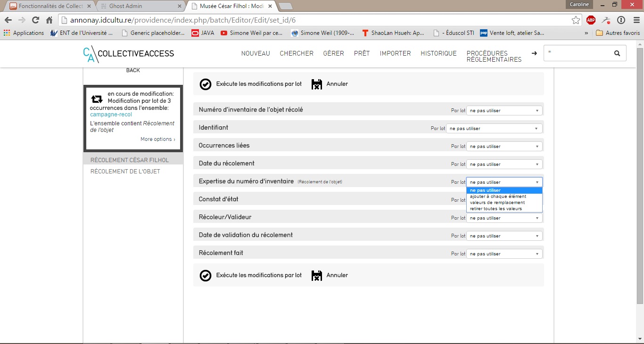Open the NOUVEAU menu
The height and width of the screenshot is (344, 644).
pos(256,54)
